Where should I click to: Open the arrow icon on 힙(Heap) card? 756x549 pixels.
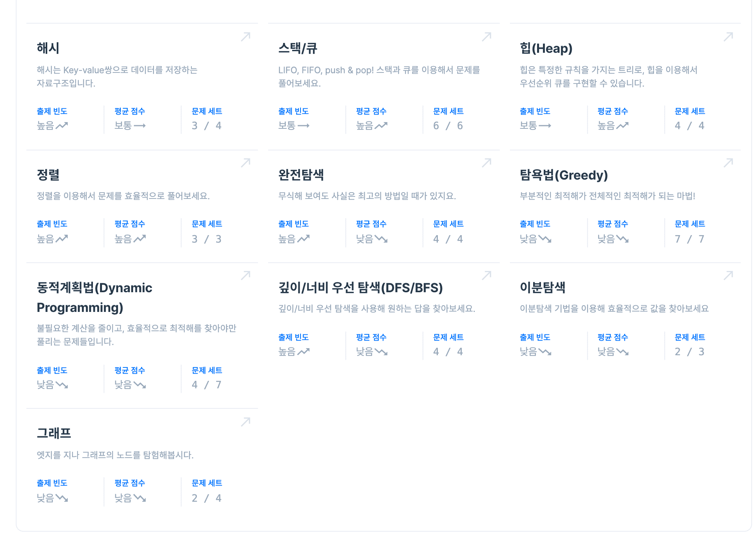(x=728, y=37)
